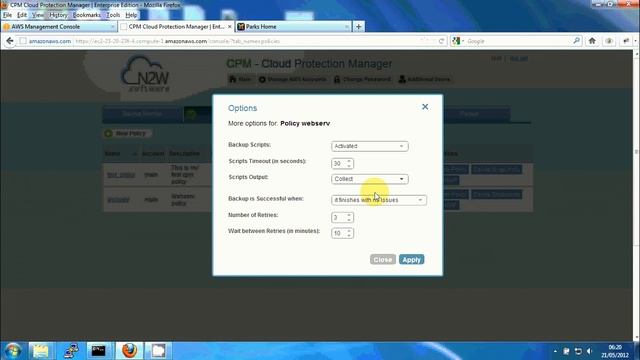
Task: Switch to AWS Management Console tab
Action: tap(59, 27)
